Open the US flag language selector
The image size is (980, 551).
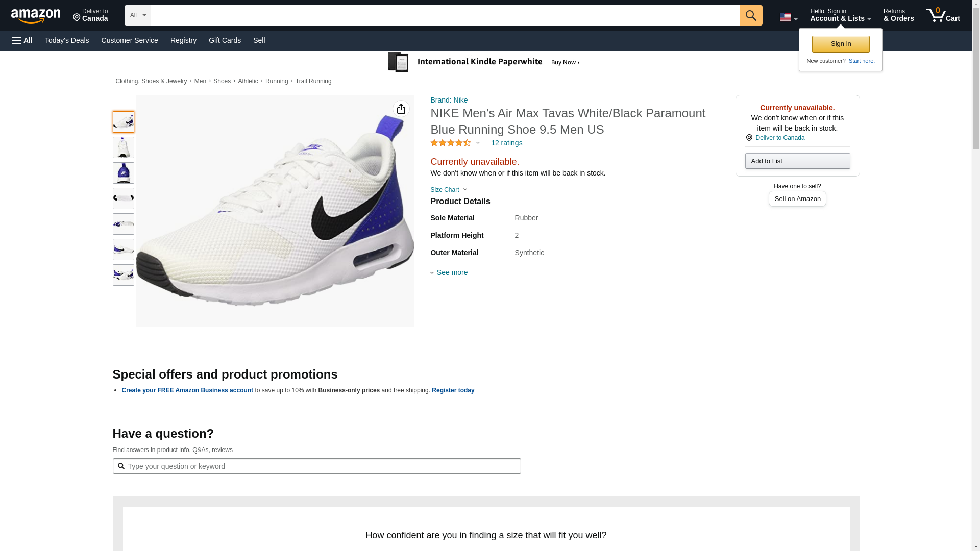[788, 17]
